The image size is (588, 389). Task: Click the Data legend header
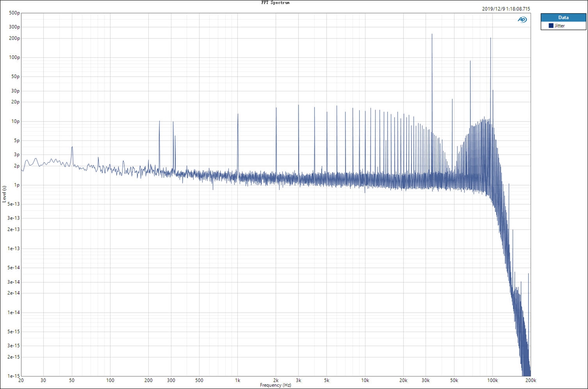pyautogui.click(x=563, y=18)
